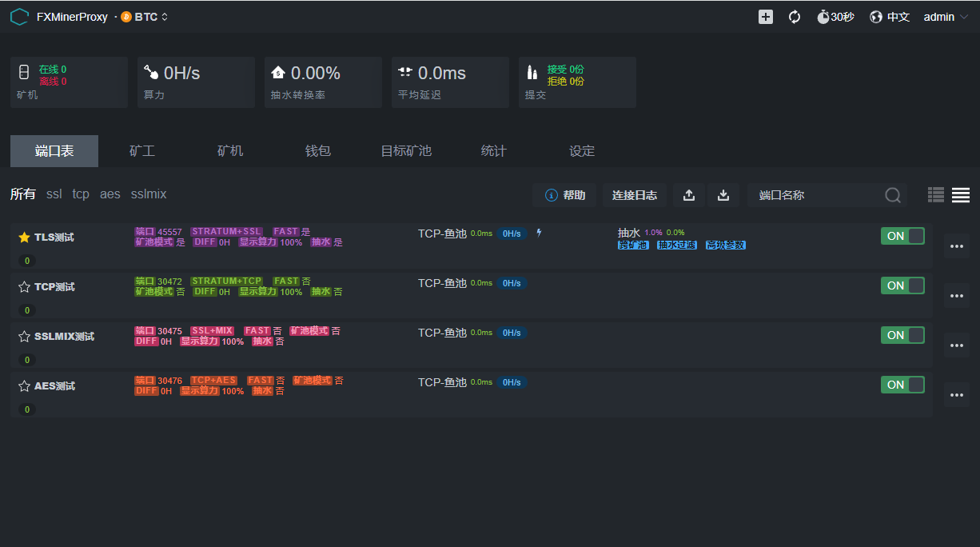Viewport: 980px width, 547px height.
Task: Click the 0H/s badge in AES测试 row
Action: click(512, 382)
